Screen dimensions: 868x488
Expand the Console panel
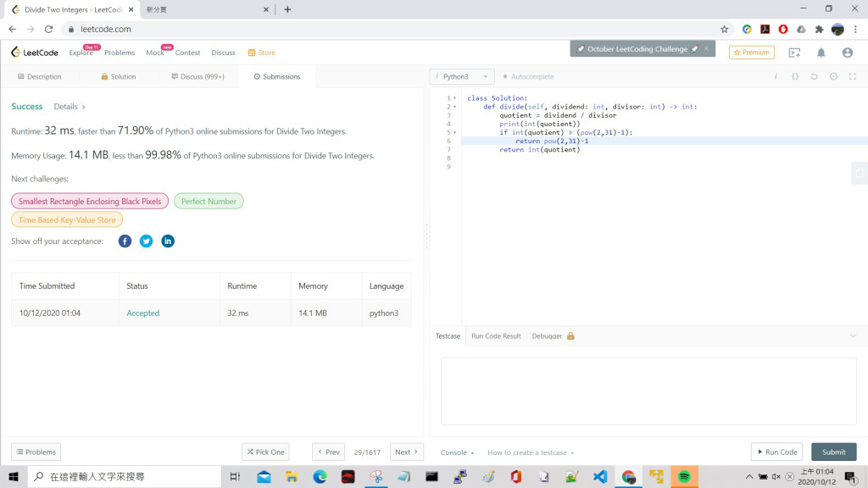457,452
